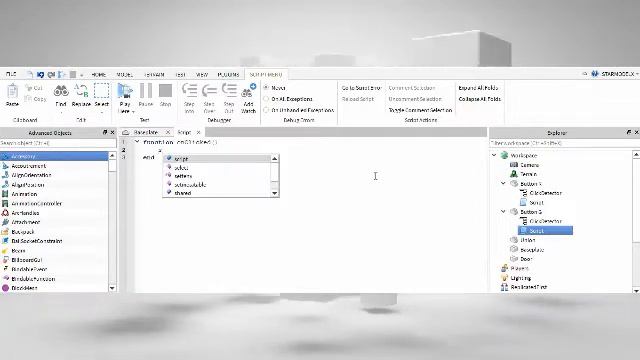Screen dimensions: 640x360
Task: Open the quick access toolbar dropdown arrow
Action: [81, 75]
